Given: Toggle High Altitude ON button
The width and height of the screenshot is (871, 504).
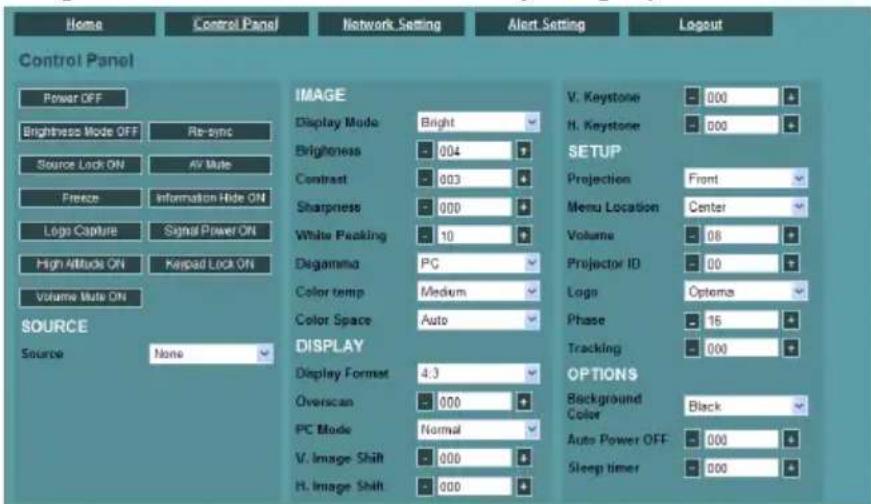Looking at the screenshot, I should point(81,264).
